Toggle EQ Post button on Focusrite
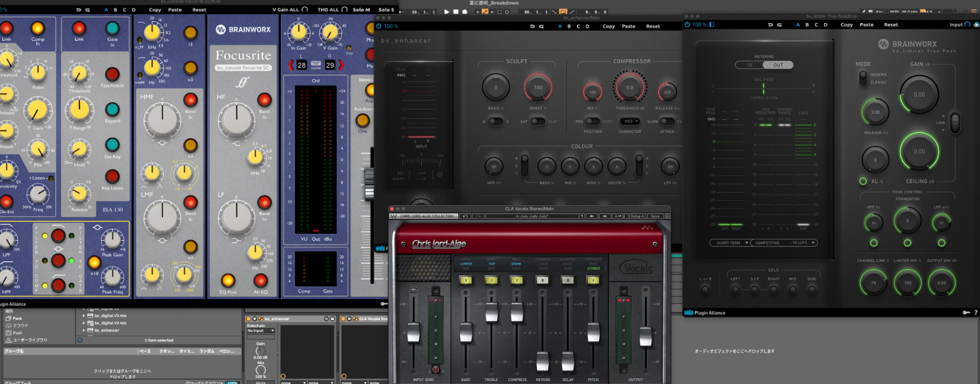980x384 pixels. pos(228,281)
